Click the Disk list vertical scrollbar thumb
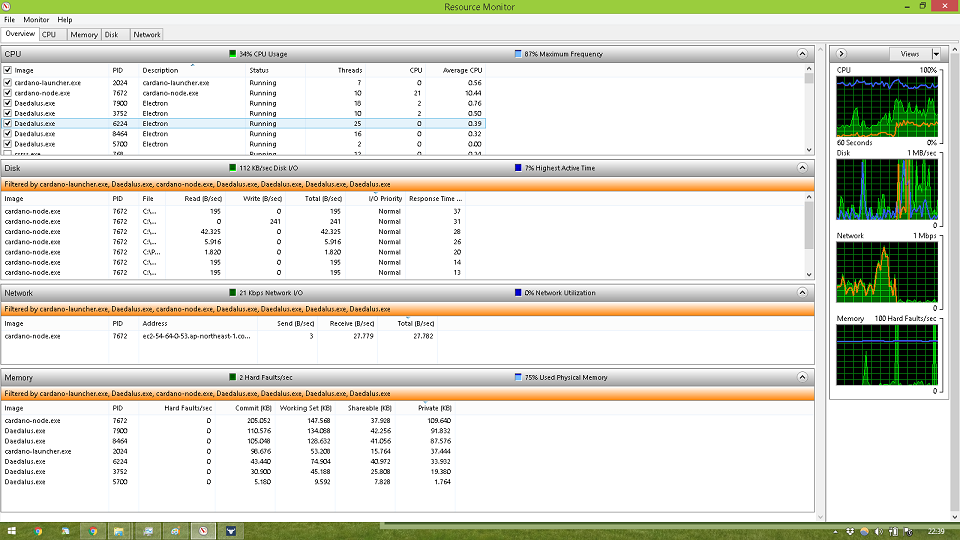The width and height of the screenshot is (960, 540). 809,225
